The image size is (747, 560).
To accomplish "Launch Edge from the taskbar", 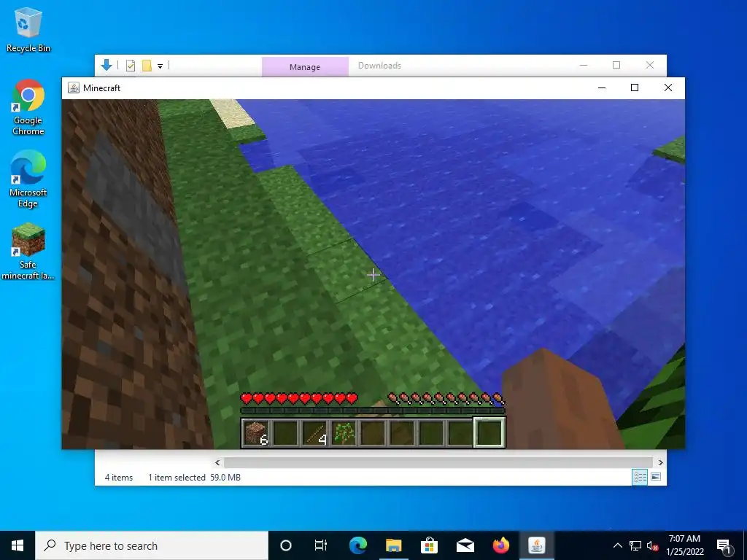I will (x=357, y=545).
